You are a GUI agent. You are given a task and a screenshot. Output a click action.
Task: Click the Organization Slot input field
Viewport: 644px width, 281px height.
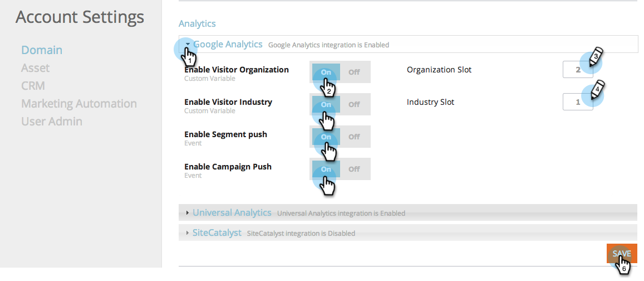(x=578, y=70)
